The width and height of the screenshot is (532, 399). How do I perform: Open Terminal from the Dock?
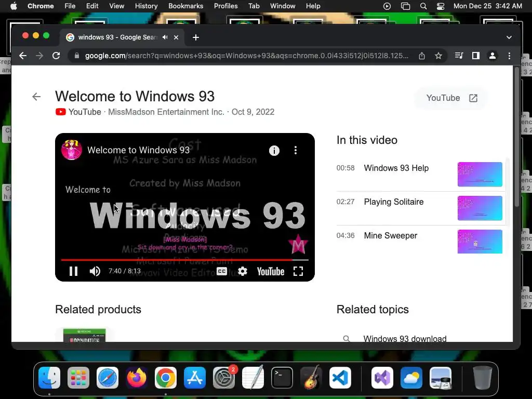[x=282, y=378]
